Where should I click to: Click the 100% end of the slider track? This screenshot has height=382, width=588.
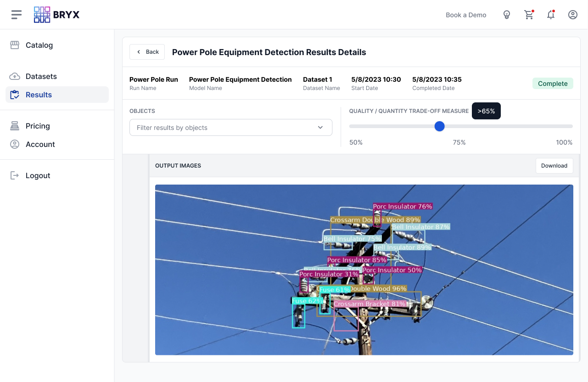tap(571, 126)
